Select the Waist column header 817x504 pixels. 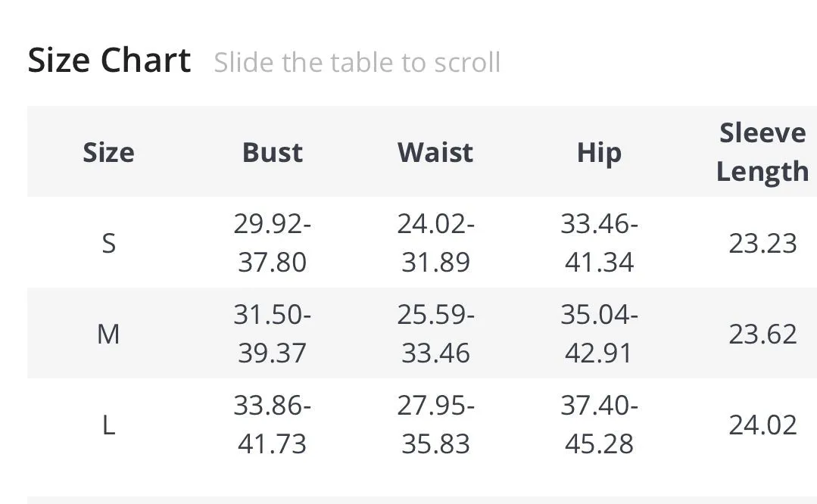tap(435, 153)
